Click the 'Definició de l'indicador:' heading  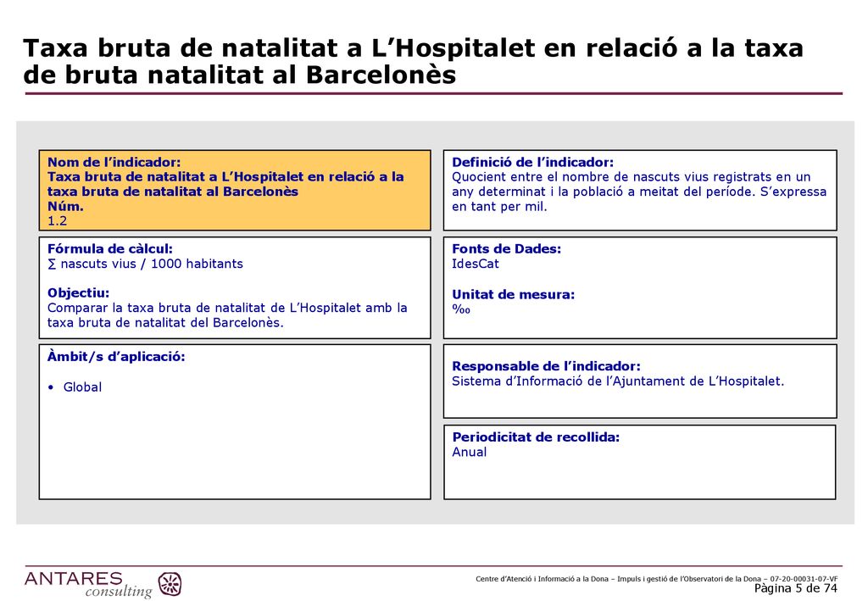click(x=532, y=162)
